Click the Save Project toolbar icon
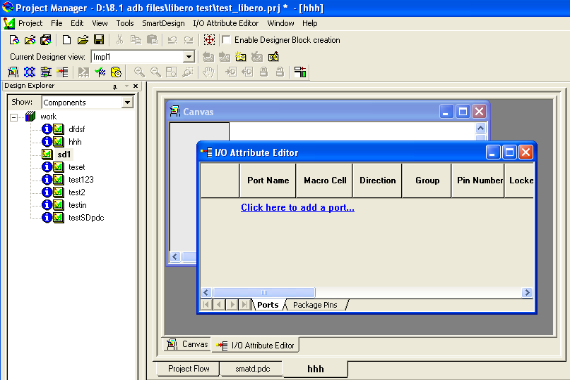570x380 pixels. [45, 40]
